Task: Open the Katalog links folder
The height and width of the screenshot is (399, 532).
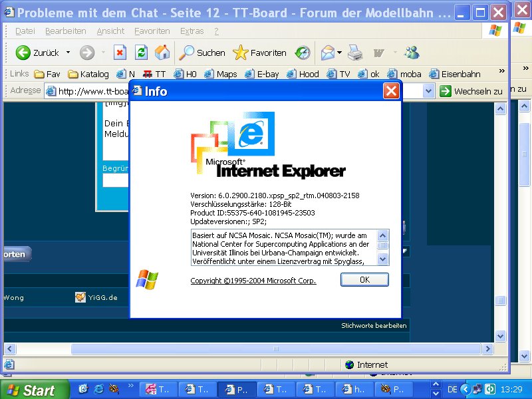Action: click(x=88, y=74)
